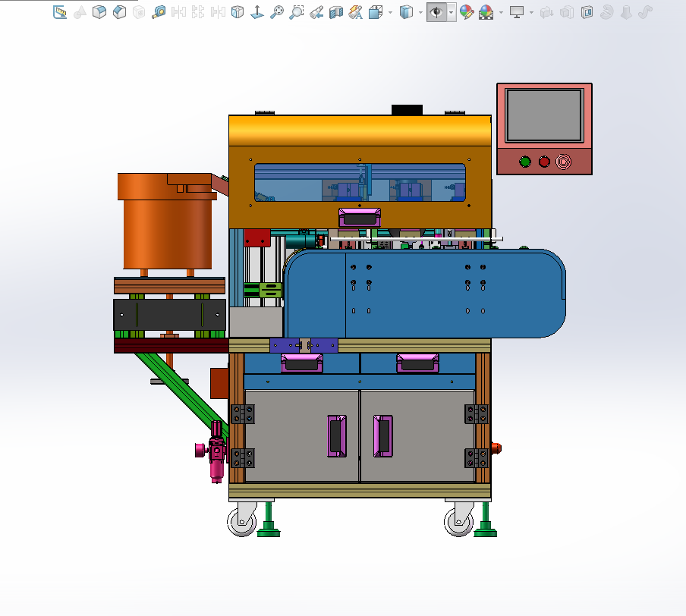Click the transparent glass box icon
This screenshot has width=686, height=616.
pyautogui.click(x=237, y=12)
